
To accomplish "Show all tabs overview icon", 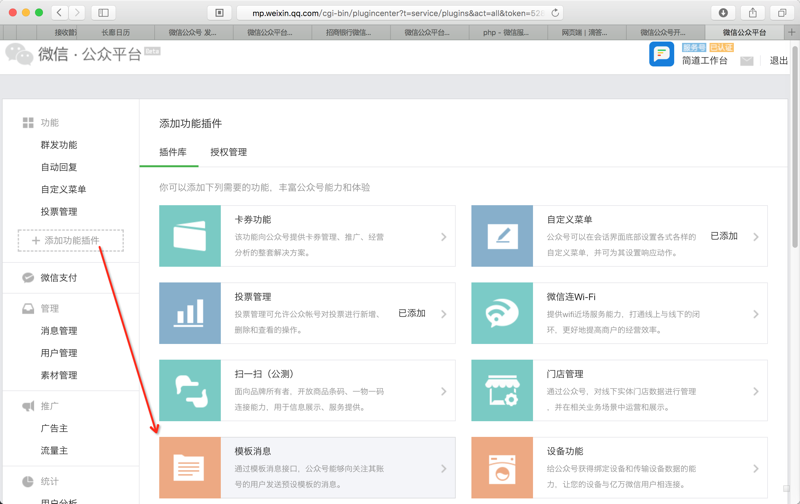I will tap(782, 13).
